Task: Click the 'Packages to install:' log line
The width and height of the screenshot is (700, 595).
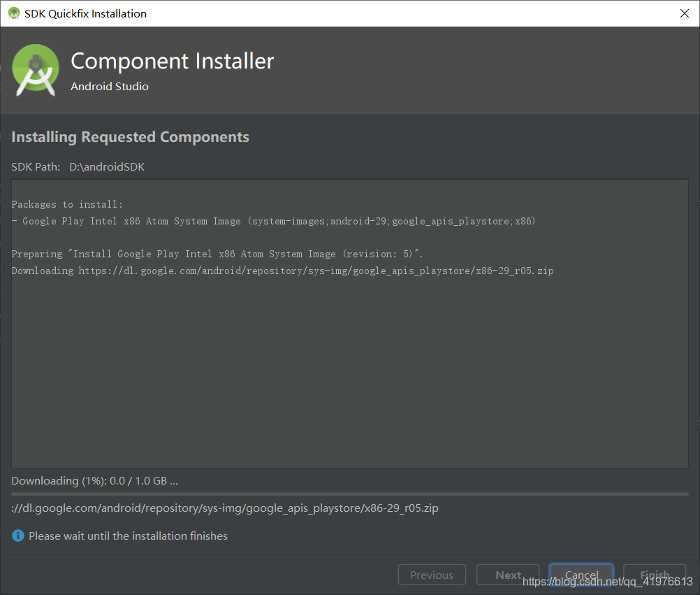Action: (67, 205)
